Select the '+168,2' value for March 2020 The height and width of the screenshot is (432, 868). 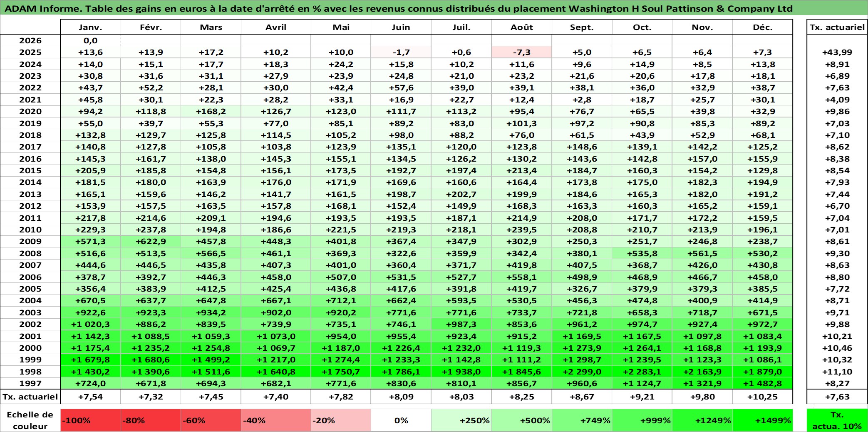tap(211, 111)
